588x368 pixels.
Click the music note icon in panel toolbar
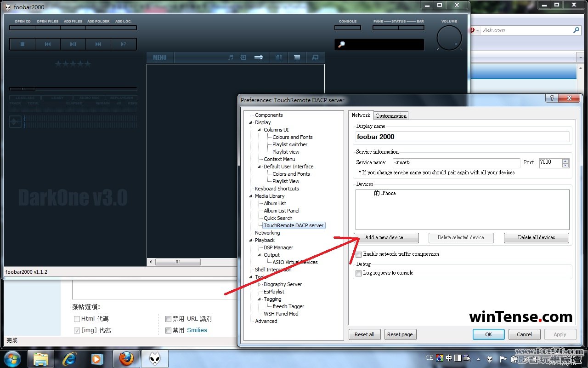231,57
